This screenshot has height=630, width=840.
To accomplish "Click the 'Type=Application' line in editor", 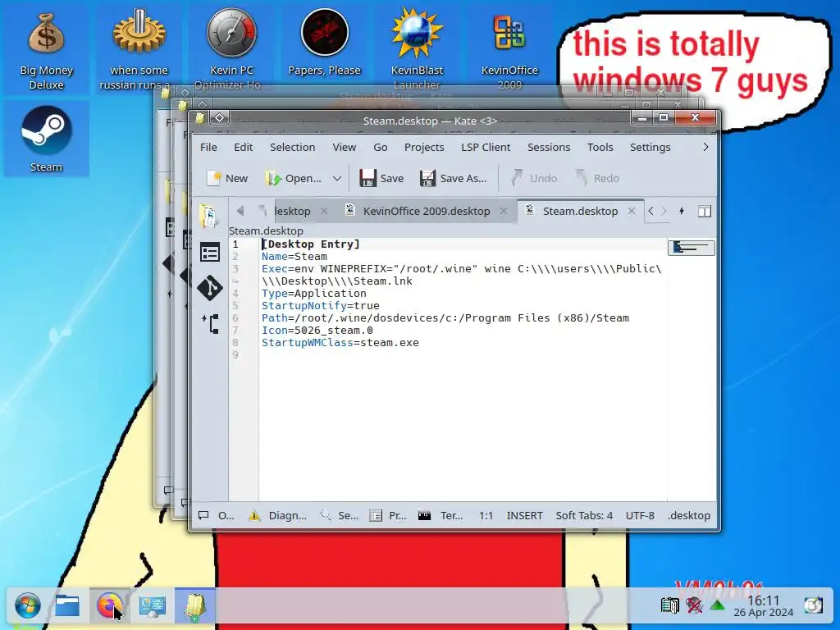I will click(314, 294).
